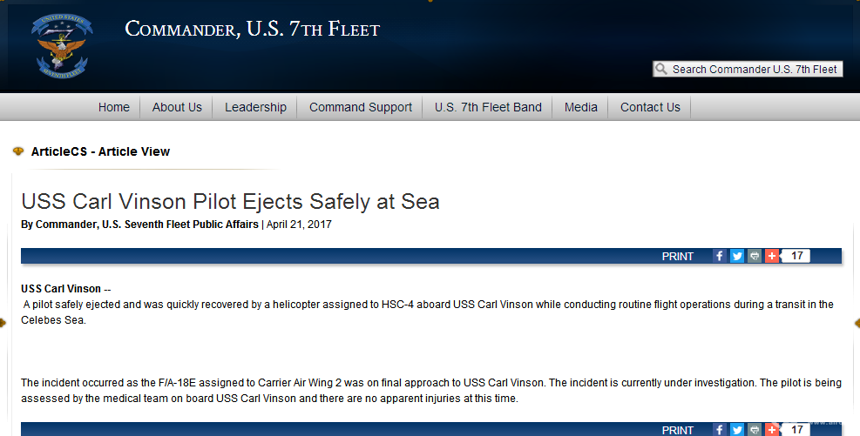Open the Media menu

tap(581, 107)
